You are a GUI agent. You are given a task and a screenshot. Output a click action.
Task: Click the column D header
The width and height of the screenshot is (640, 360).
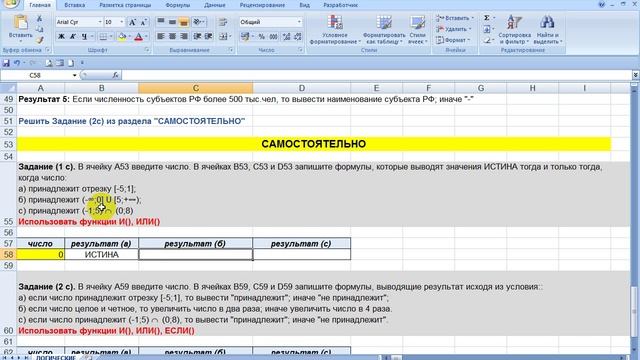[301, 88]
